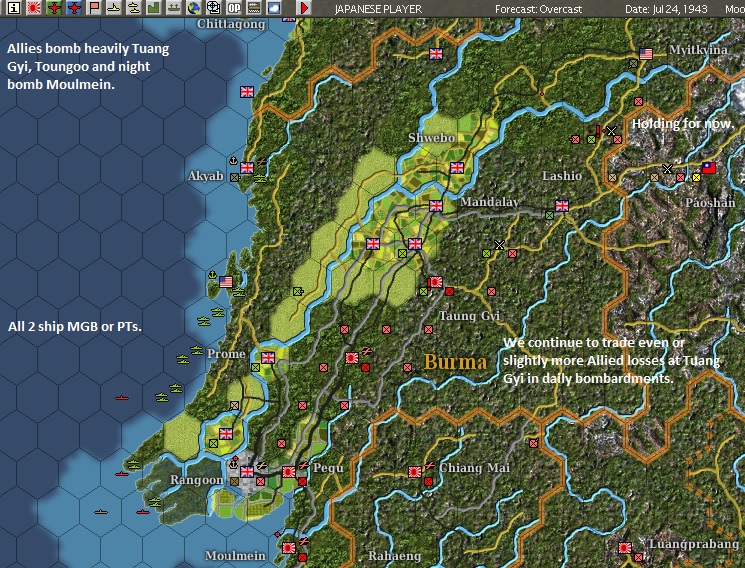745x568 pixels.
Task: Click the OP toolbar button
Action: pos(234,8)
